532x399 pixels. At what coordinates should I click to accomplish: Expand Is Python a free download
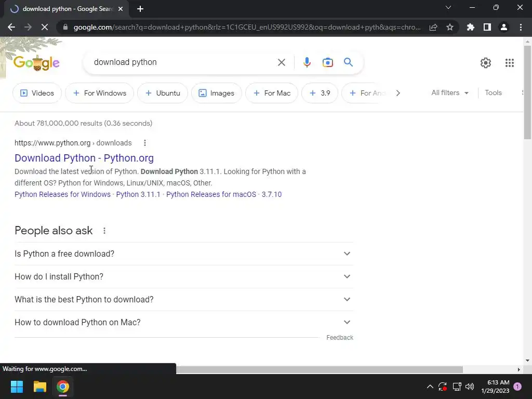click(184, 254)
